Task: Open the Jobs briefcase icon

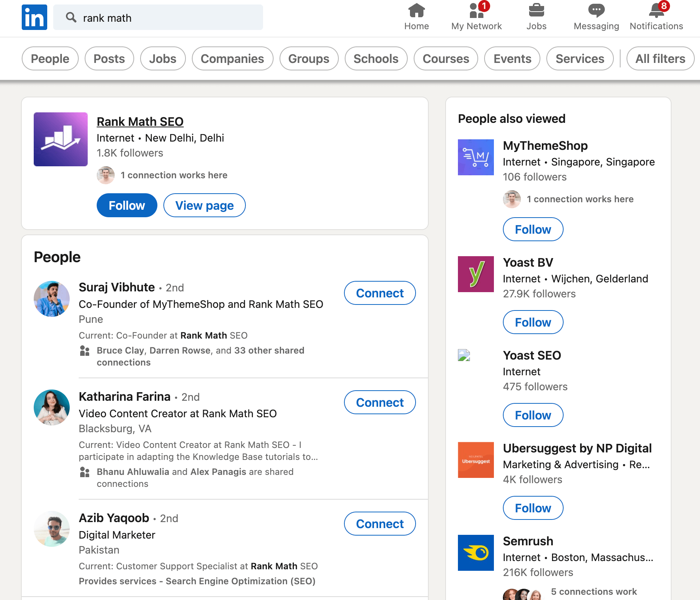Action: (x=537, y=10)
